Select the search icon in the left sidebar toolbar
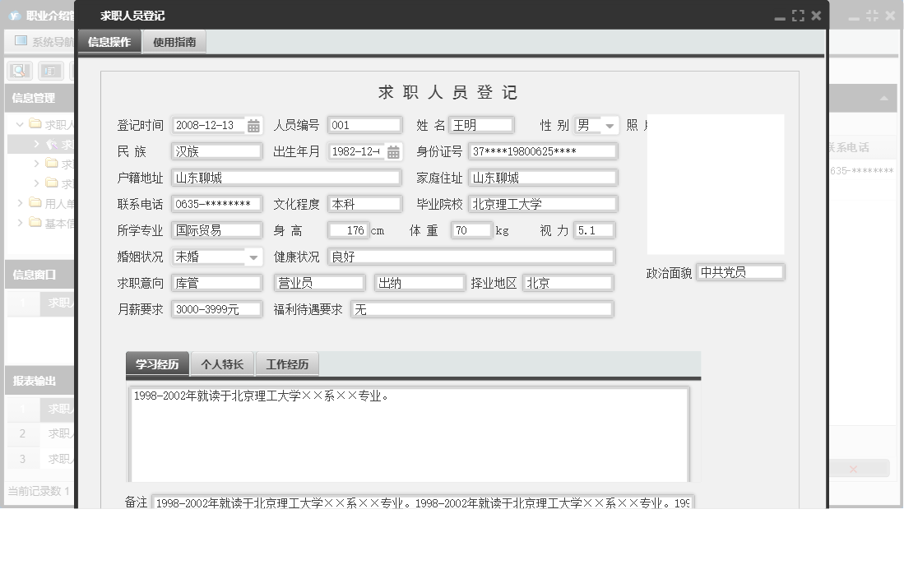This screenshot has height=588, width=904. click(x=19, y=71)
